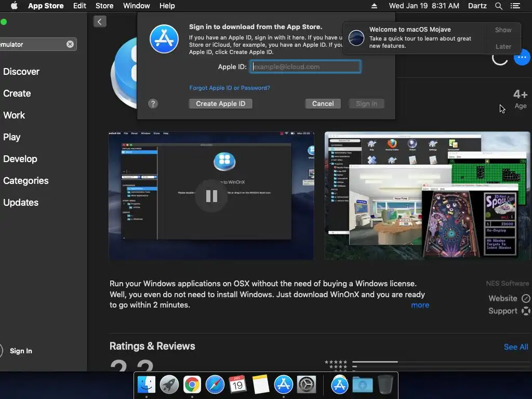Click the blue more options ellipsis button

(x=522, y=57)
